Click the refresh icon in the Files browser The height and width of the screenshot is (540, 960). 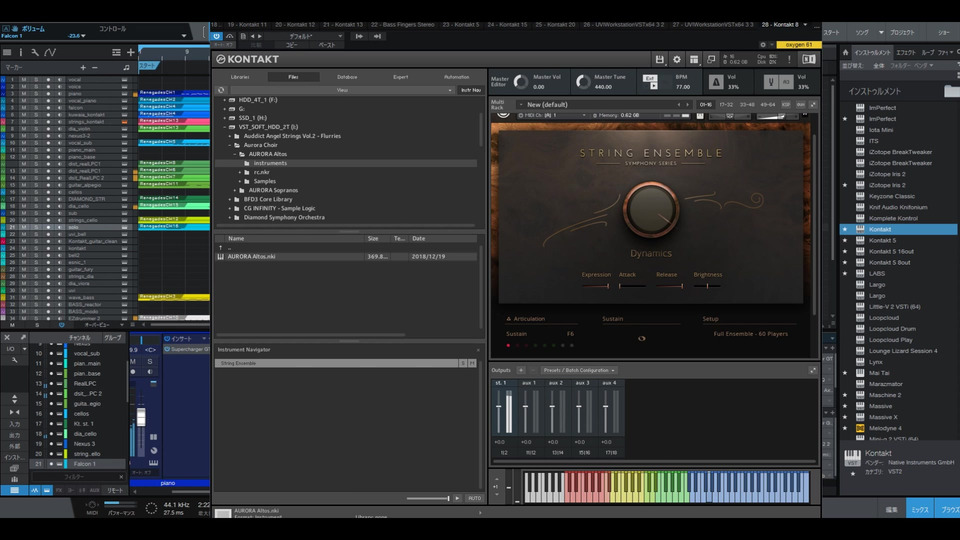[x=222, y=90]
